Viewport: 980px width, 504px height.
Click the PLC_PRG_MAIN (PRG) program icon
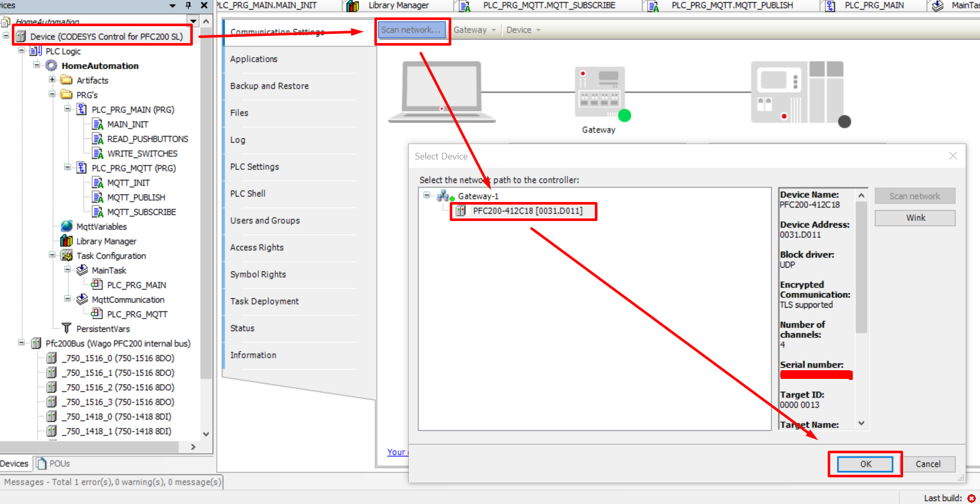pyautogui.click(x=82, y=109)
